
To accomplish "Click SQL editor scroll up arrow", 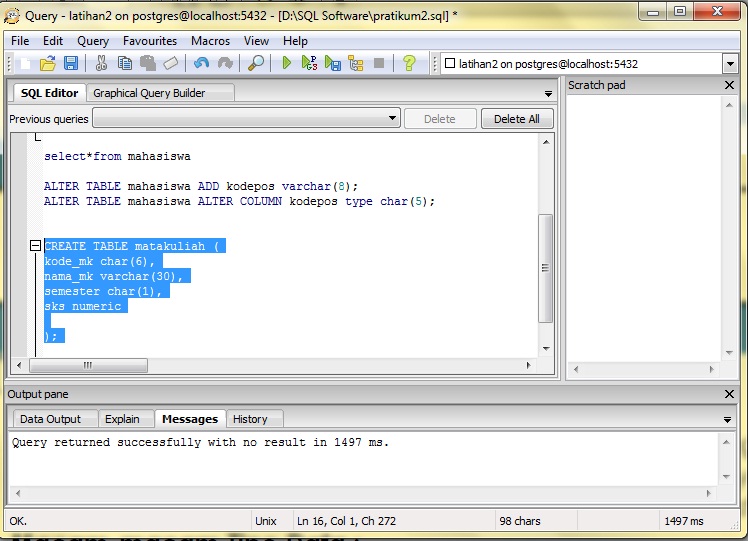I will pyautogui.click(x=546, y=142).
